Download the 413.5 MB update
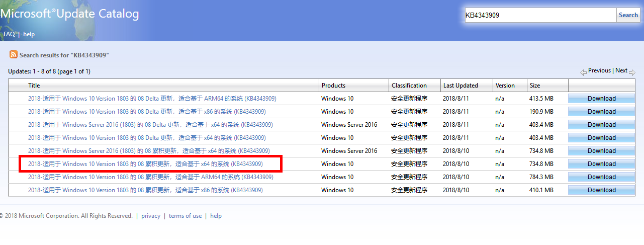644x245 pixels. point(602,99)
